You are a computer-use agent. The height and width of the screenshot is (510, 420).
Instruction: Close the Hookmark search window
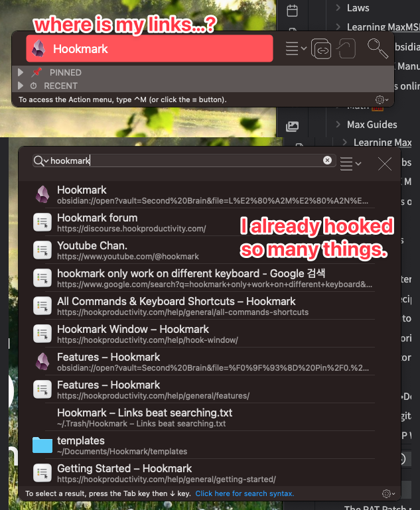pyautogui.click(x=385, y=164)
